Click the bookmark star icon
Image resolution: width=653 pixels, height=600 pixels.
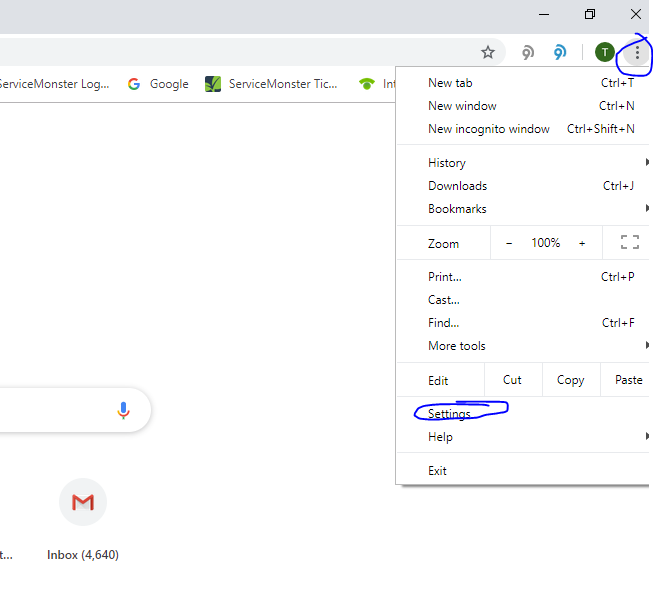(x=488, y=52)
